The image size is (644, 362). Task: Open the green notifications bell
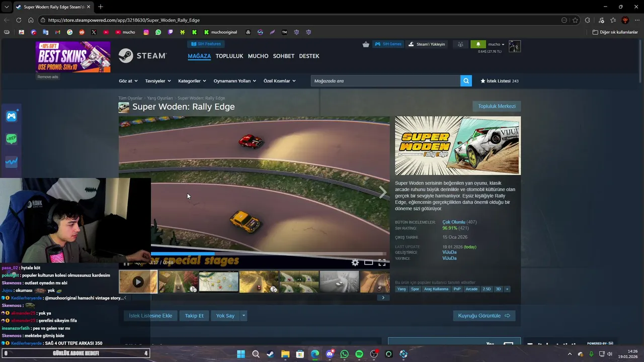point(478,44)
